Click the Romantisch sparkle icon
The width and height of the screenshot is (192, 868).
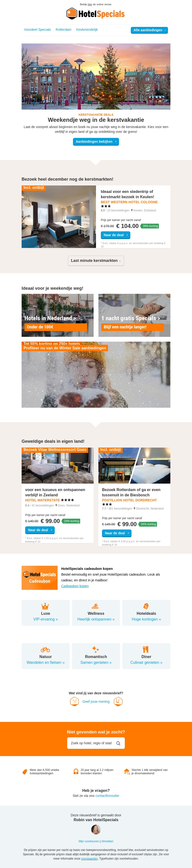tap(95, 649)
